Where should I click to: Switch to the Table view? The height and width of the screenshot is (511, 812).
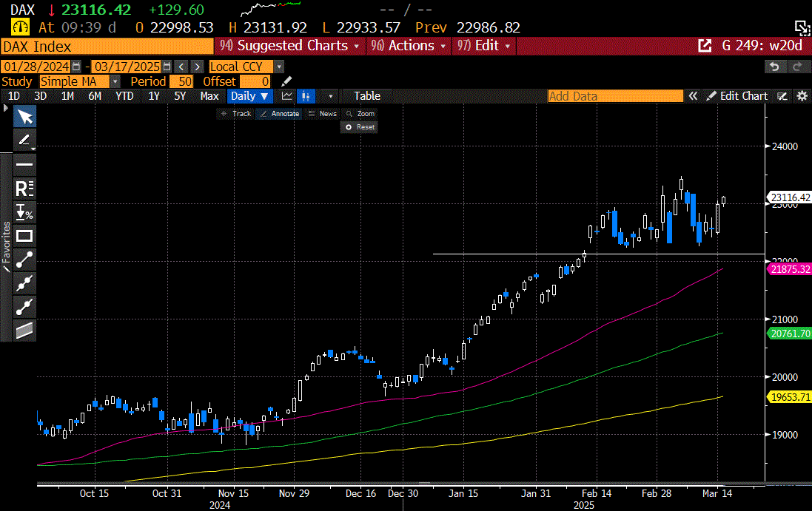(366, 95)
